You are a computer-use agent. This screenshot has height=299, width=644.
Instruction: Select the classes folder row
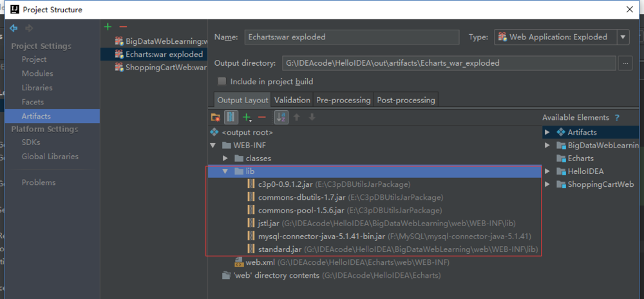pos(374,158)
